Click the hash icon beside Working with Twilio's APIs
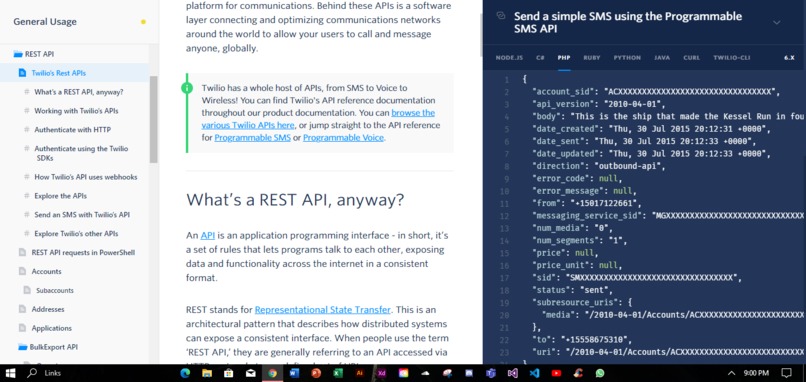This screenshot has width=806, height=382. [27, 111]
